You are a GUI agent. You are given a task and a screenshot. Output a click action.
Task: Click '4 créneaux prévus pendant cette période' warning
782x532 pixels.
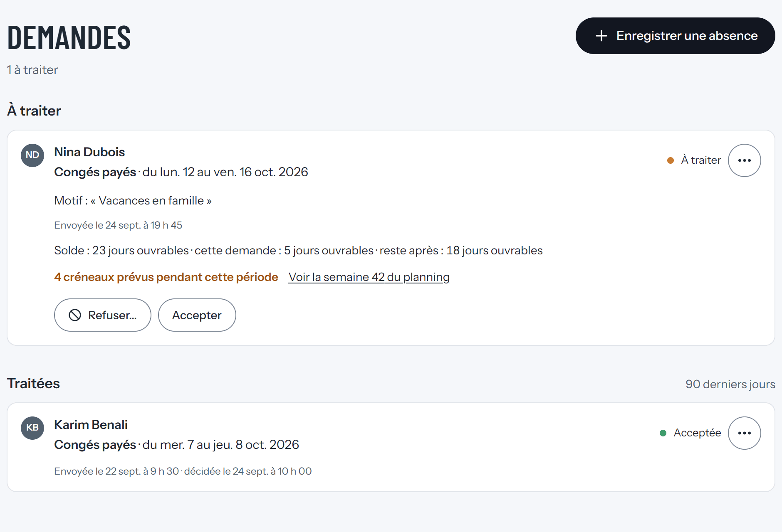point(166,277)
